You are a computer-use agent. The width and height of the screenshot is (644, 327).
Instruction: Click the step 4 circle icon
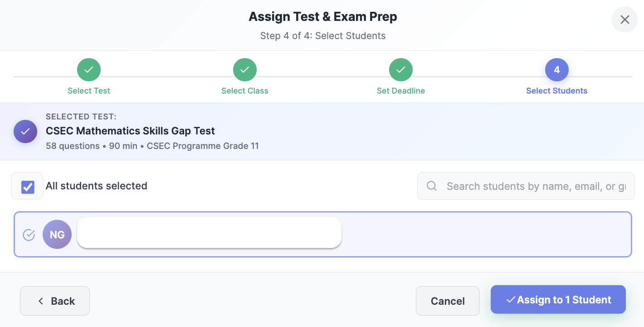[x=557, y=70]
